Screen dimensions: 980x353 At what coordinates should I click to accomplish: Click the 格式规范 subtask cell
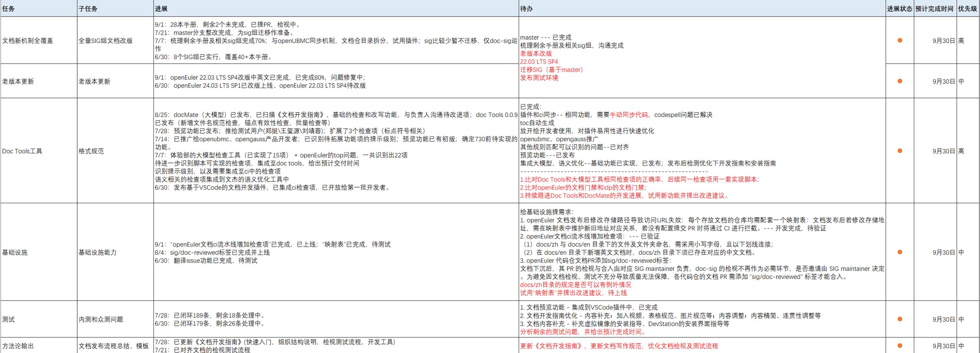[x=91, y=151]
